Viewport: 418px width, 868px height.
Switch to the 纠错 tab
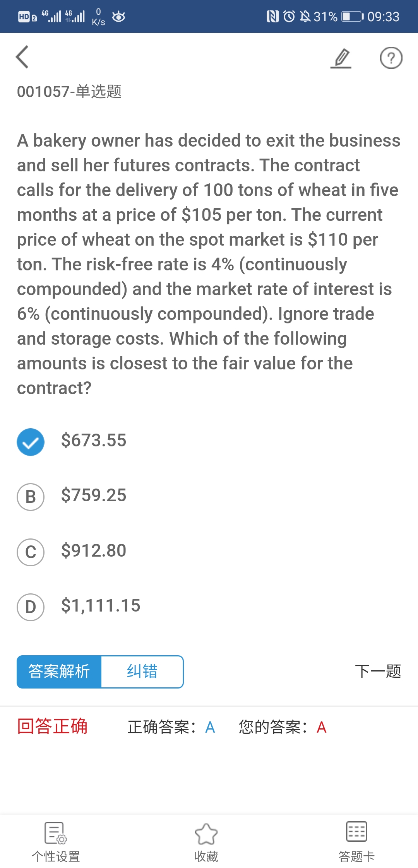click(142, 672)
